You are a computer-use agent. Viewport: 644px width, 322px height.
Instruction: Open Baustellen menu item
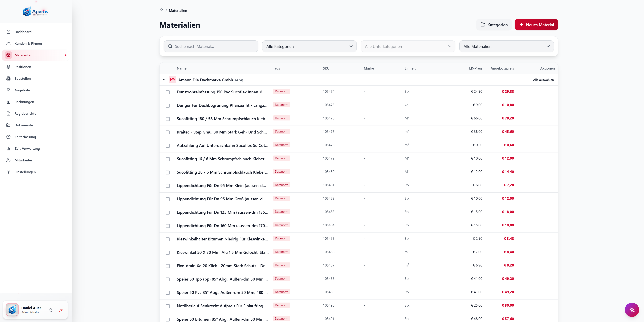pyautogui.click(x=23, y=78)
